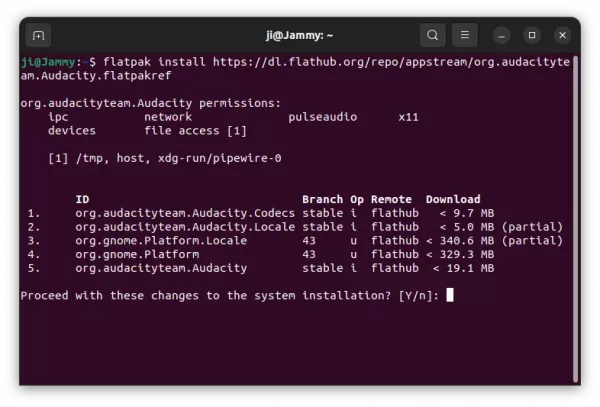Viewport: 600px width, 407px height.
Task: Click the 'network' permission
Action: tap(168, 117)
